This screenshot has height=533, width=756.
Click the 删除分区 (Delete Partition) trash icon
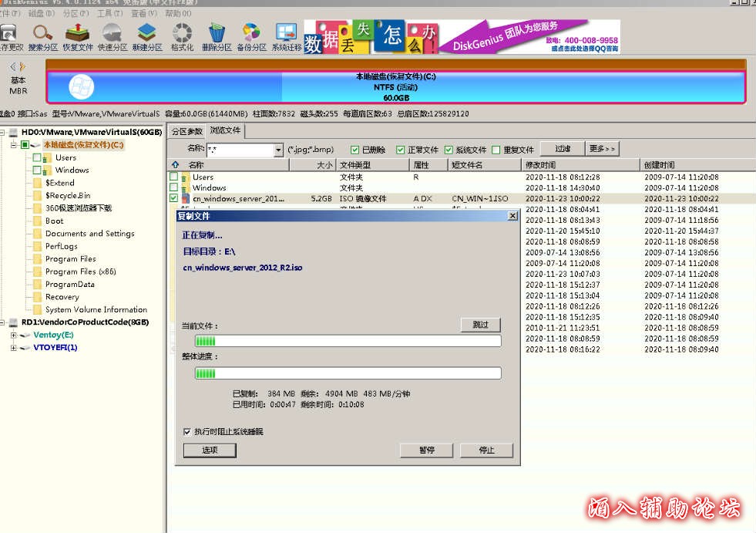pos(217,35)
